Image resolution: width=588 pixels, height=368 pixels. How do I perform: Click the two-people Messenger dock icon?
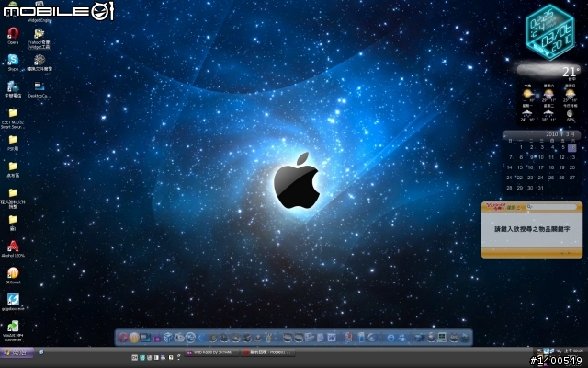pyautogui.click(x=401, y=338)
